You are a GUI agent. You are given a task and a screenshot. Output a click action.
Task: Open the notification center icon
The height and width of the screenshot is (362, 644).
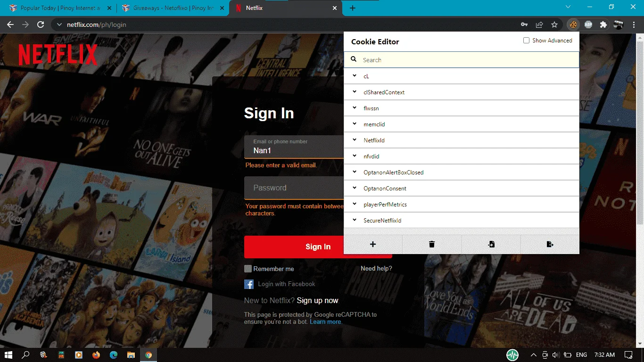[628, 354]
